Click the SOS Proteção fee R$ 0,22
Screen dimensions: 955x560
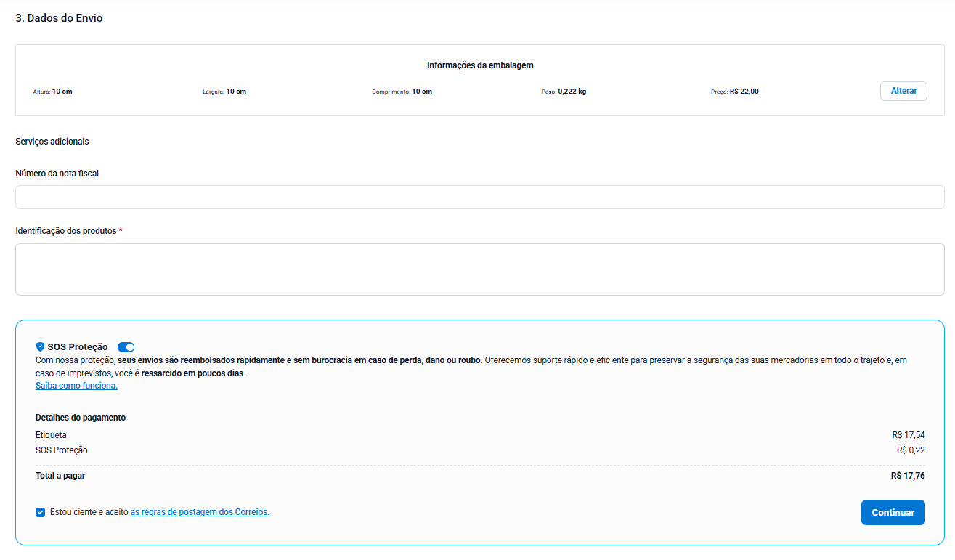tap(911, 450)
